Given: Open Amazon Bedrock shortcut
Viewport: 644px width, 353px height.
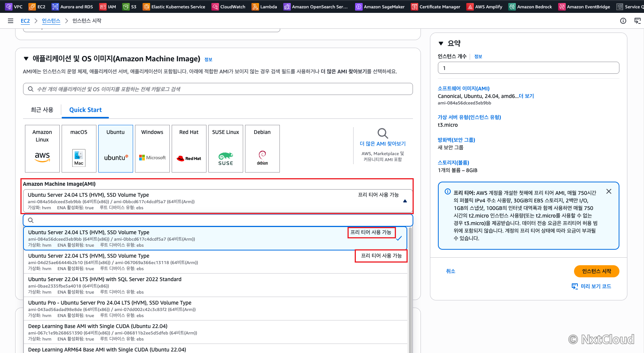Looking at the screenshot, I should coord(530,6).
